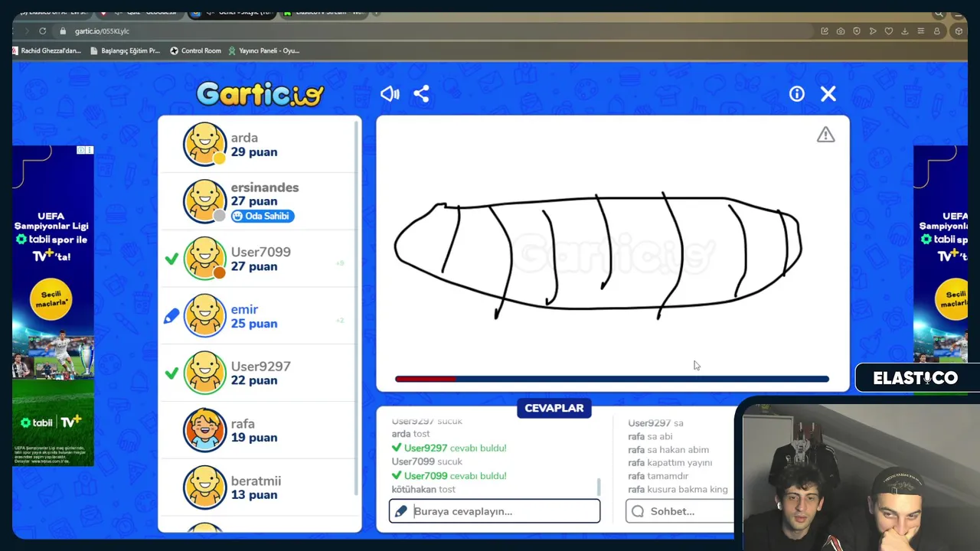
Task: Click the browser downloads icon
Action: [x=905, y=31]
